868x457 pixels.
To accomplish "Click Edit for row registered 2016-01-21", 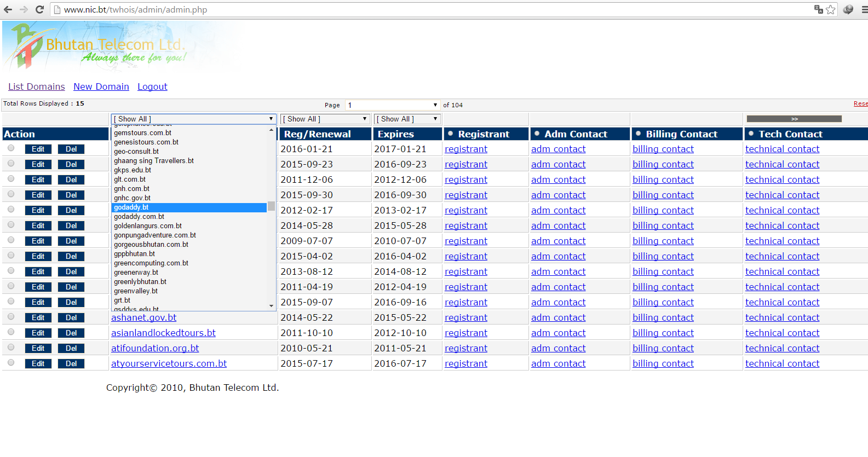I will (38, 149).
